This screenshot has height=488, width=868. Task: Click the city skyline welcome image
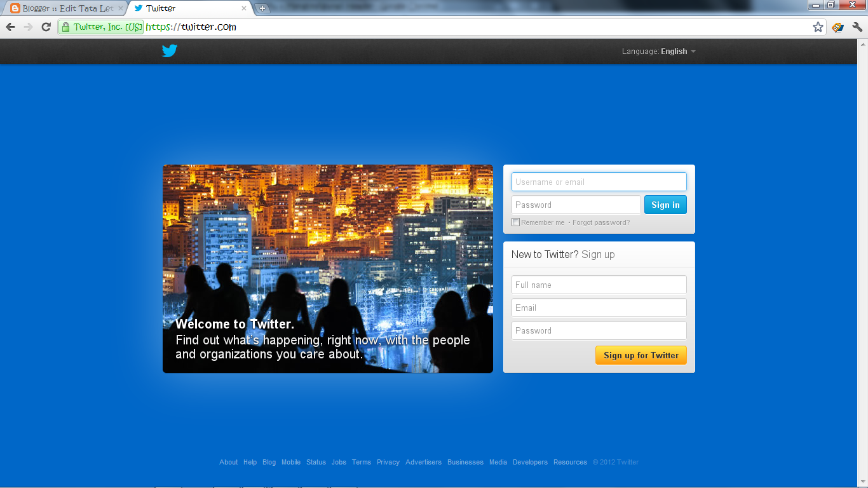click(x=328, y=269)
